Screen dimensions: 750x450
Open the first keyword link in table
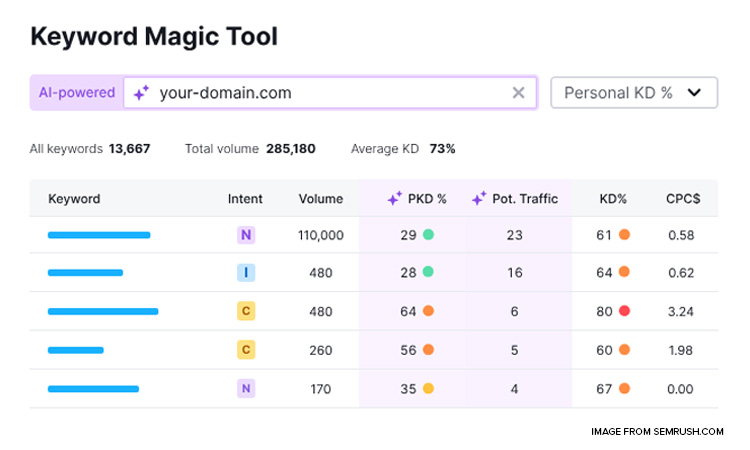[x=99, y=235]
